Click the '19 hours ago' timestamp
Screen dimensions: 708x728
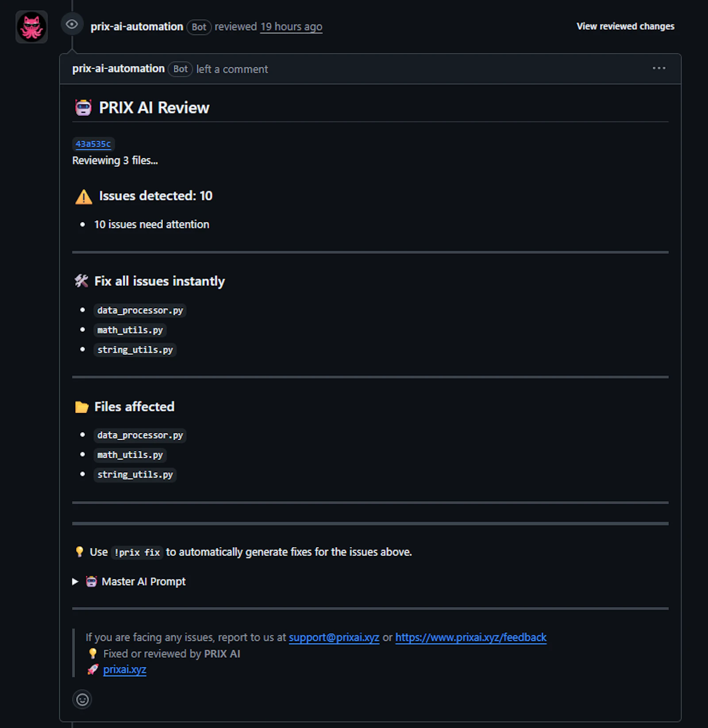[x=291, y=27]
